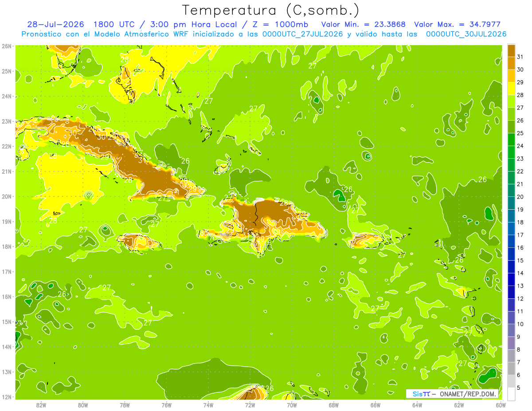Click the "62W" longitude axis label
Image resolution: width=532 pixels, height=411 pixels.
459,405
